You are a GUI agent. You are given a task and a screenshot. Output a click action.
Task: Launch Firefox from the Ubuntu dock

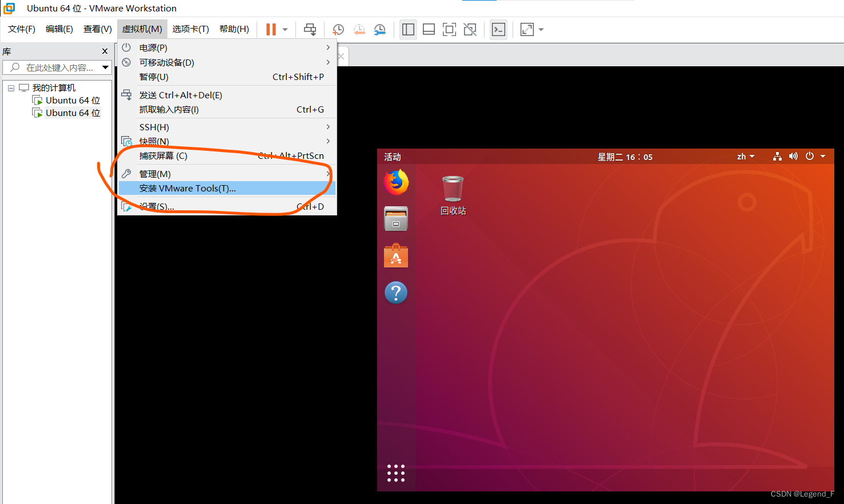396,182
